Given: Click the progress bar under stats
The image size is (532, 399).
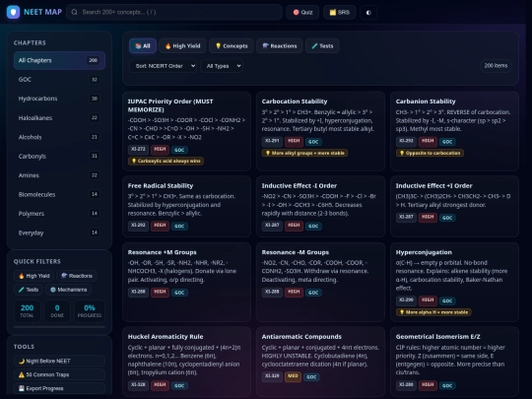Looking at the screenshot, I should click(x=59, y=327).
